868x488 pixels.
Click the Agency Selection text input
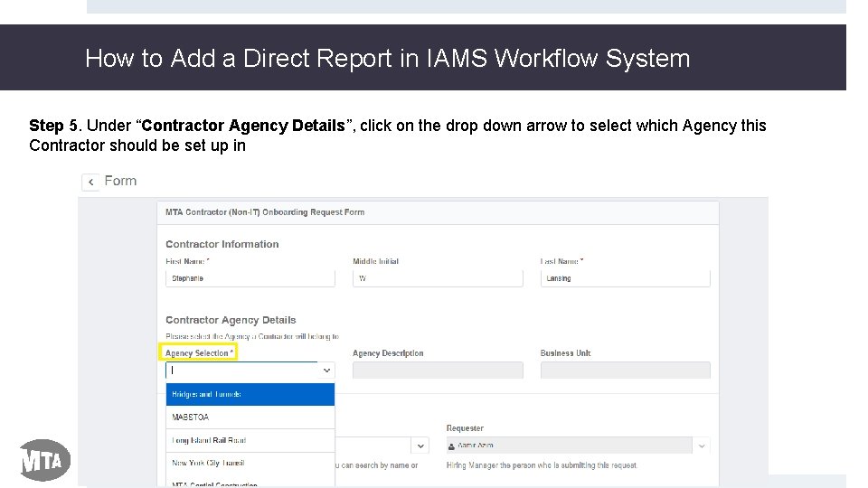[242, 371]
